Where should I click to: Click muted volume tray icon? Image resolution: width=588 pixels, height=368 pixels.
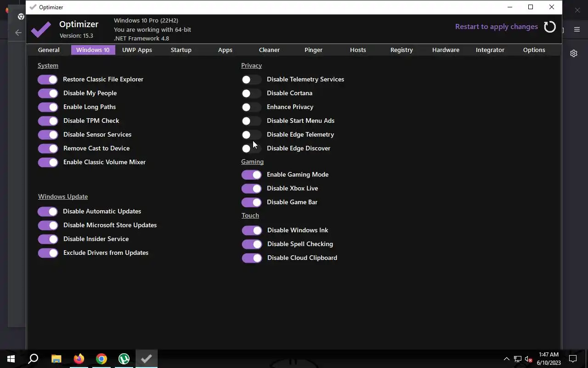click(x=529, y=359)
